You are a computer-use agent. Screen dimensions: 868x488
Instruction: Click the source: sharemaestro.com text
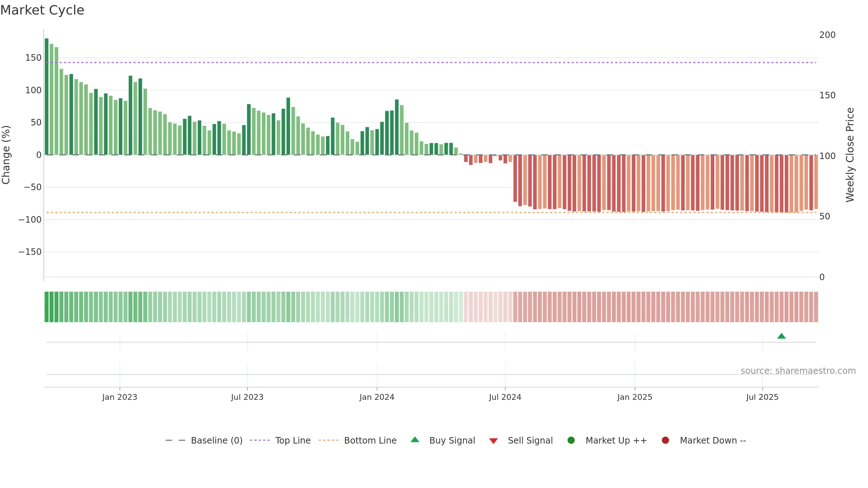click(798, 371)
